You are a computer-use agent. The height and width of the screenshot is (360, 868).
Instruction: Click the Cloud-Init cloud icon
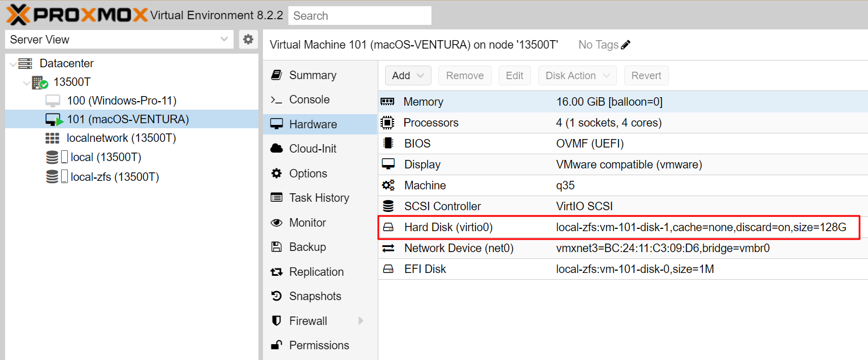[x=277, y=149]
